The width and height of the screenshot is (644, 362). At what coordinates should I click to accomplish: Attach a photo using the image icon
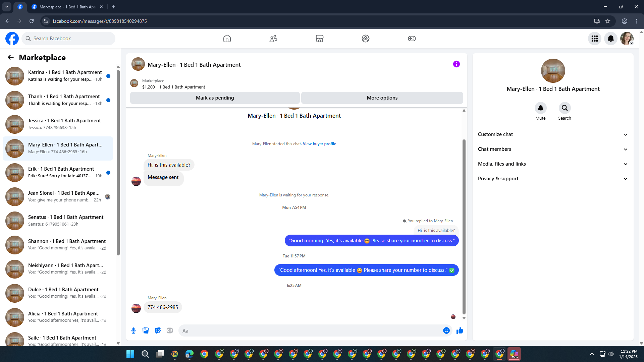146,330
